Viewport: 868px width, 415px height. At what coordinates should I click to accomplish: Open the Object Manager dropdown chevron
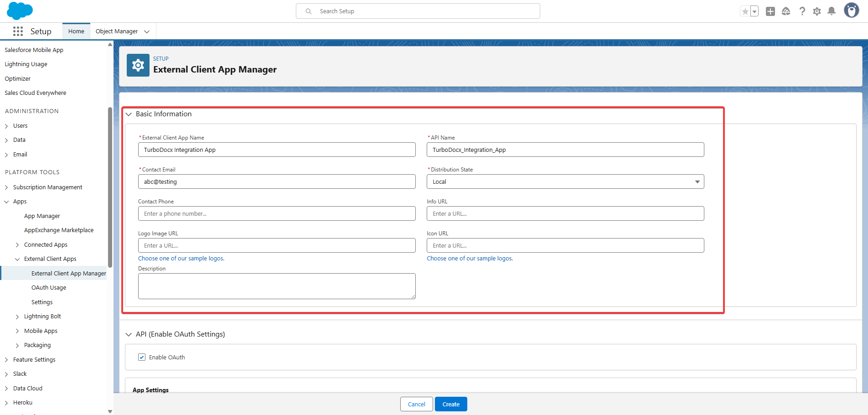click(x=147, y=31)
